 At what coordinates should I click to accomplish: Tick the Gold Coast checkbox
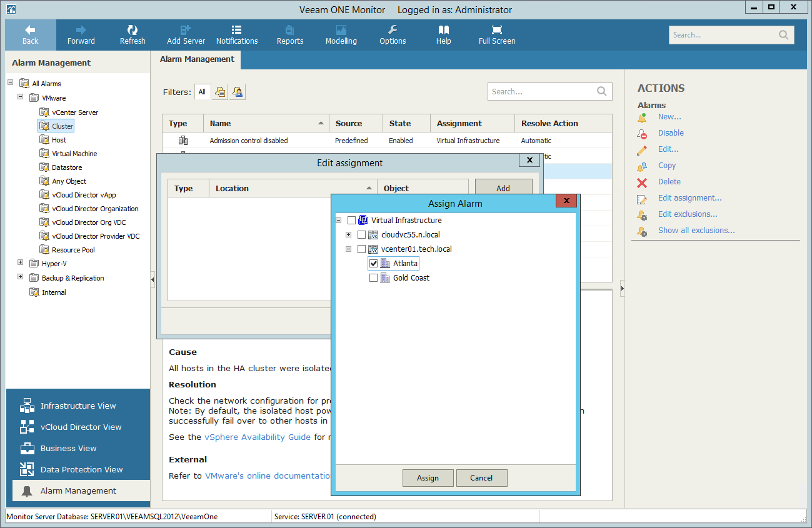373,278
